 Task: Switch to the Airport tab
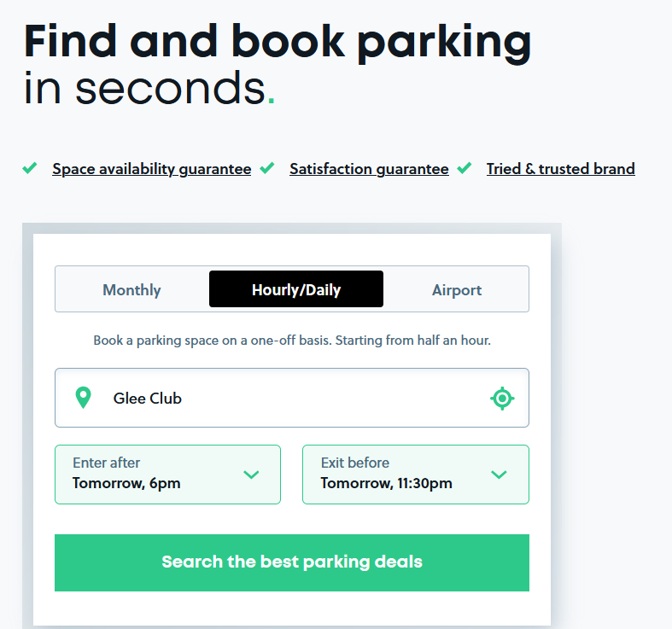[x=457, y=289]
